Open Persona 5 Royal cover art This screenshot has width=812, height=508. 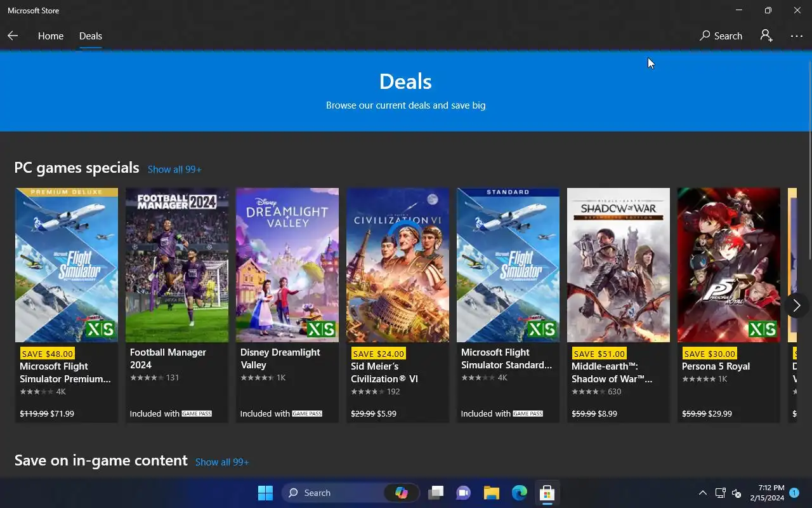pyautogui.click(x=729, y=265)
